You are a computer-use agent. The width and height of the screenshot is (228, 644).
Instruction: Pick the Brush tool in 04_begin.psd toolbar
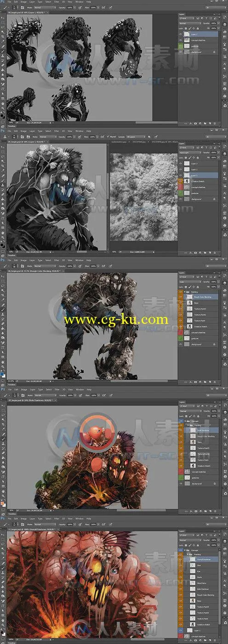point(3,51)
